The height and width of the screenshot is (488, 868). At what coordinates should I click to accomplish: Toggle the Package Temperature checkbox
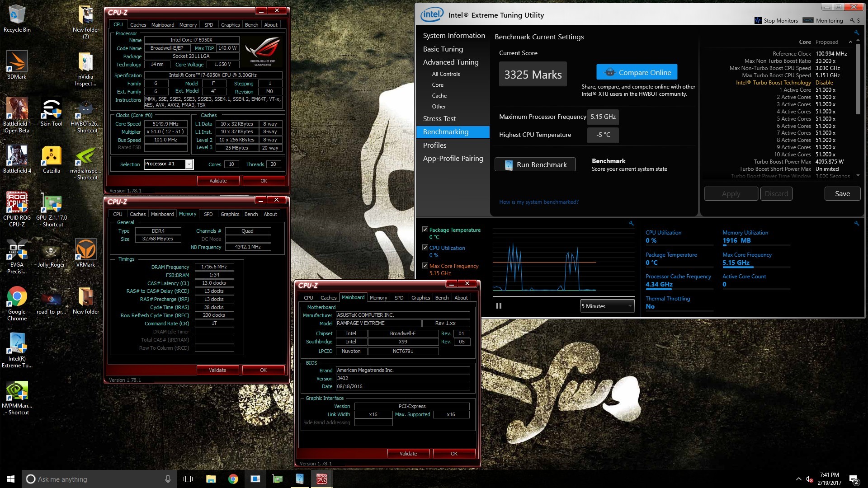tap(425, 230)
